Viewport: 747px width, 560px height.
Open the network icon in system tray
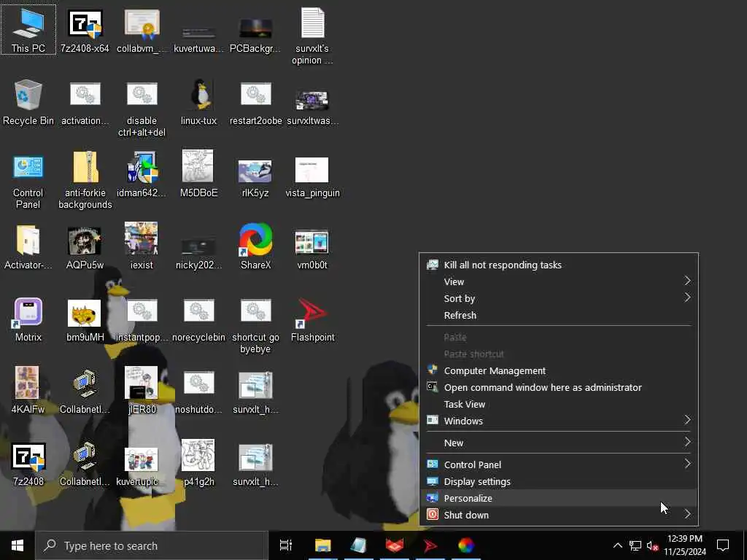[x=635, y=545]
